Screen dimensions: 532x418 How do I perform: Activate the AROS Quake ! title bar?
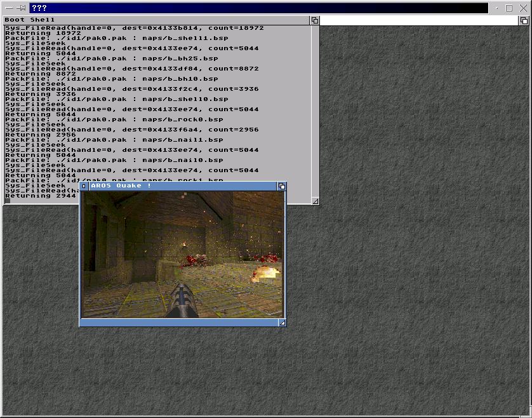pos(190,186)
